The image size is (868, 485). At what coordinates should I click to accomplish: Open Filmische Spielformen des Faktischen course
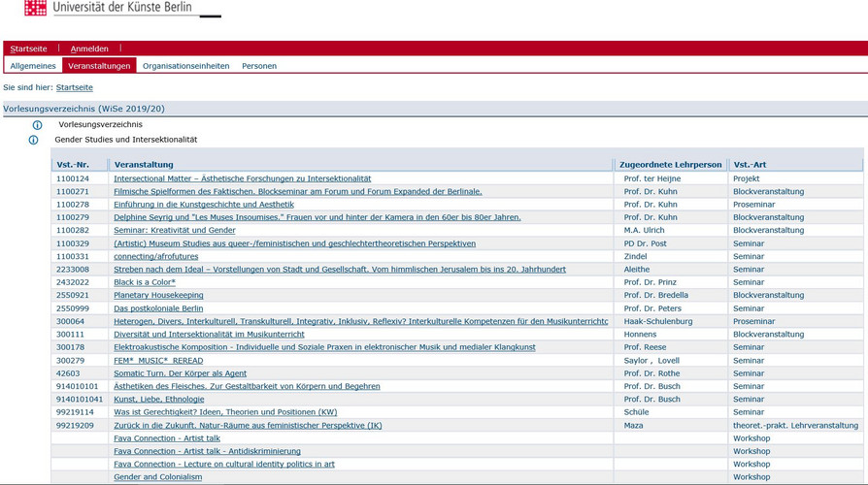point(298,191)
